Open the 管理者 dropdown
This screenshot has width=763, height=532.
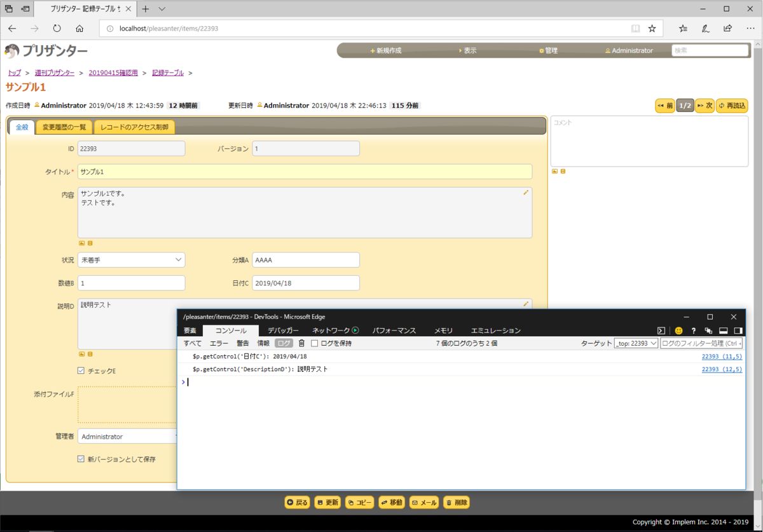[127, 436]
